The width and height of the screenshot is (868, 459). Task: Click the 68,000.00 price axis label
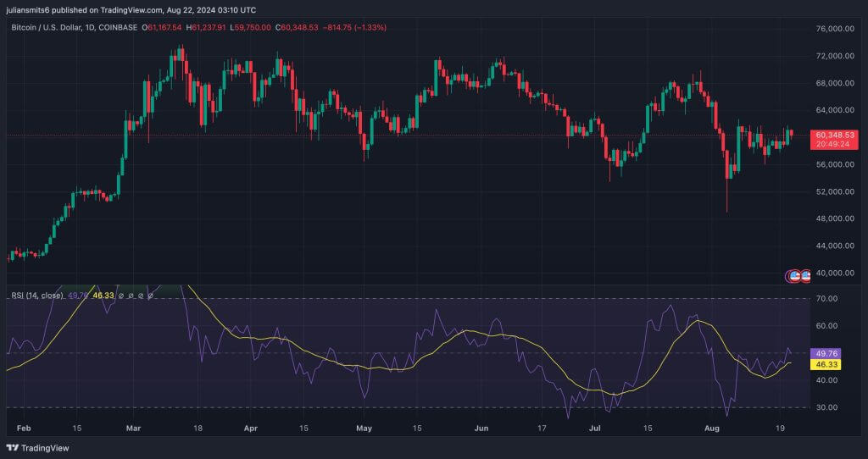835,83
